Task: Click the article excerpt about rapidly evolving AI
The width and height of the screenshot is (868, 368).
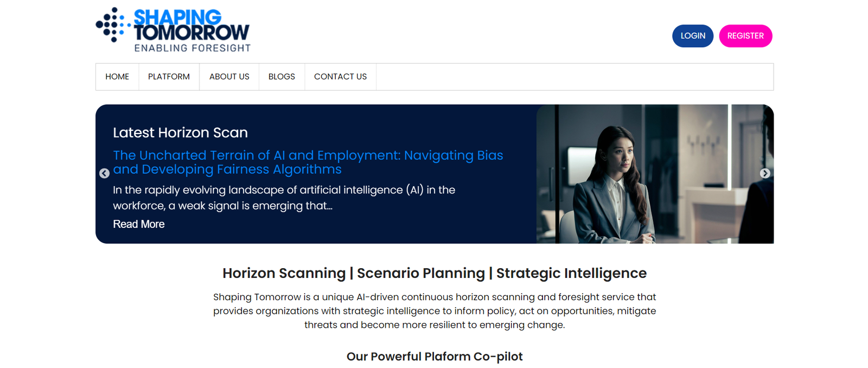Action: [284, 198]
